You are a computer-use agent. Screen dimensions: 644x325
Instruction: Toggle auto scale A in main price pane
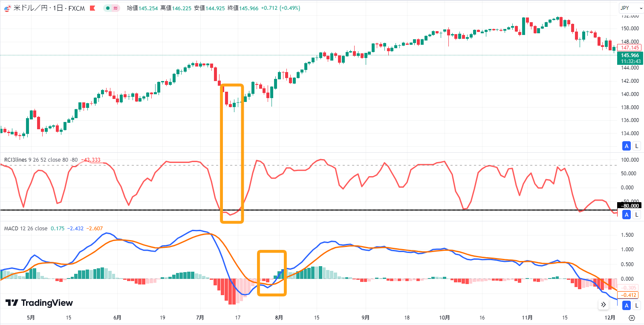(x=627, y=146)
